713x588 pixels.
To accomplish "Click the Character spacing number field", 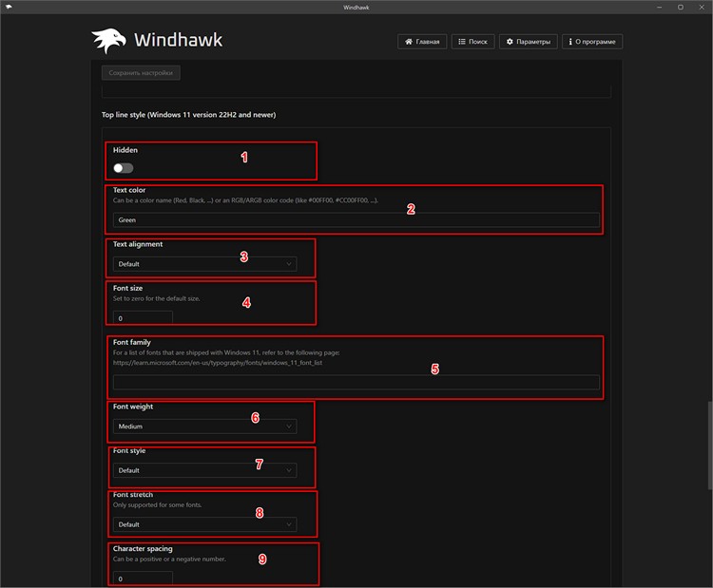I will [x=143, y=579].
